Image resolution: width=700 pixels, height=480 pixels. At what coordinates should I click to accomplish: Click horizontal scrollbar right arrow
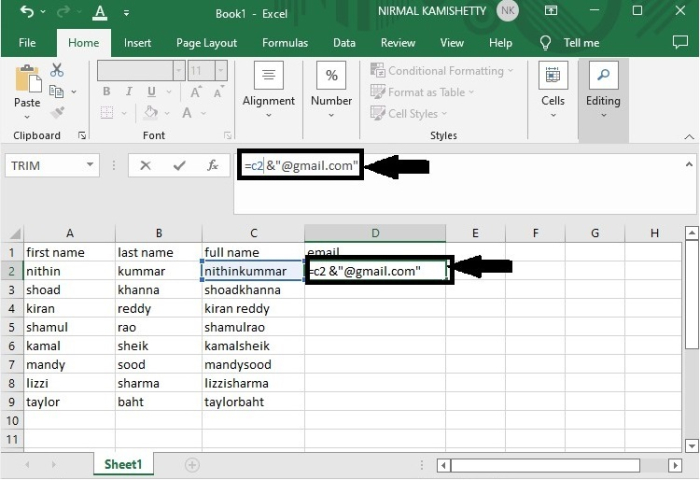[x=675, y=465]
